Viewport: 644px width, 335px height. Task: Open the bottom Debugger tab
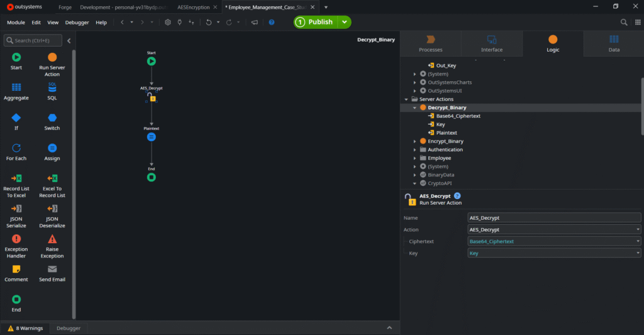tap(68, 328)
